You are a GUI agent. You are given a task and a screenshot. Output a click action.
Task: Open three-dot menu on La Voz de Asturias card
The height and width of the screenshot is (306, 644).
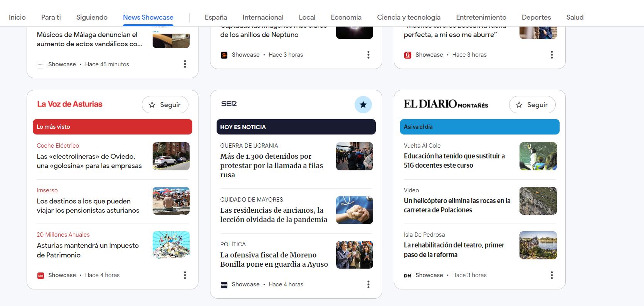pos(185,275)
